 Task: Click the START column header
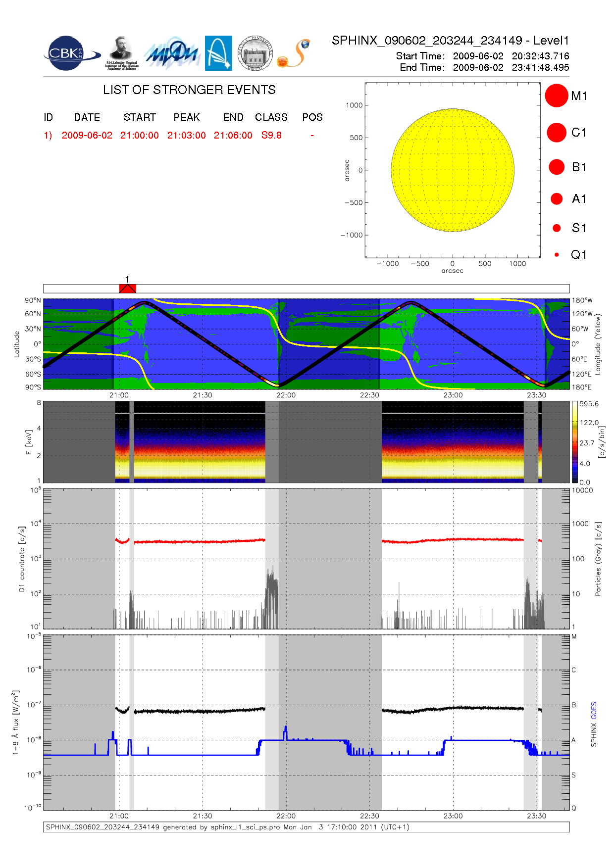(x=140, y=117)
